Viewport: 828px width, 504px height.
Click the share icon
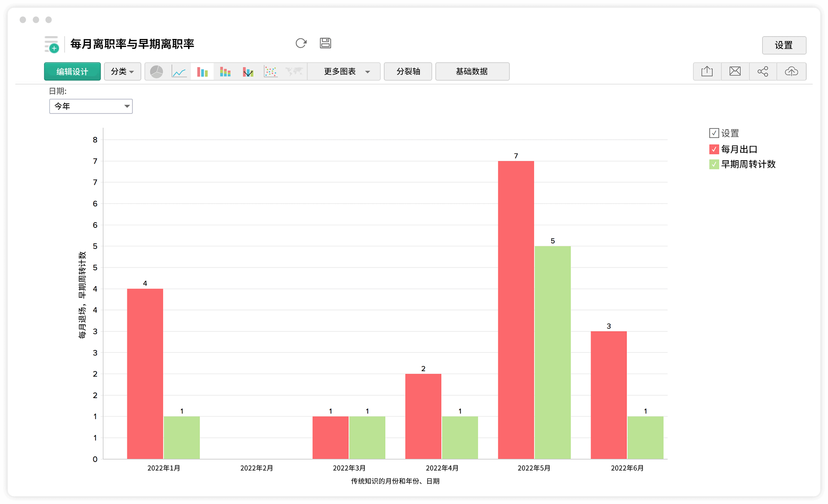[763, 71]
